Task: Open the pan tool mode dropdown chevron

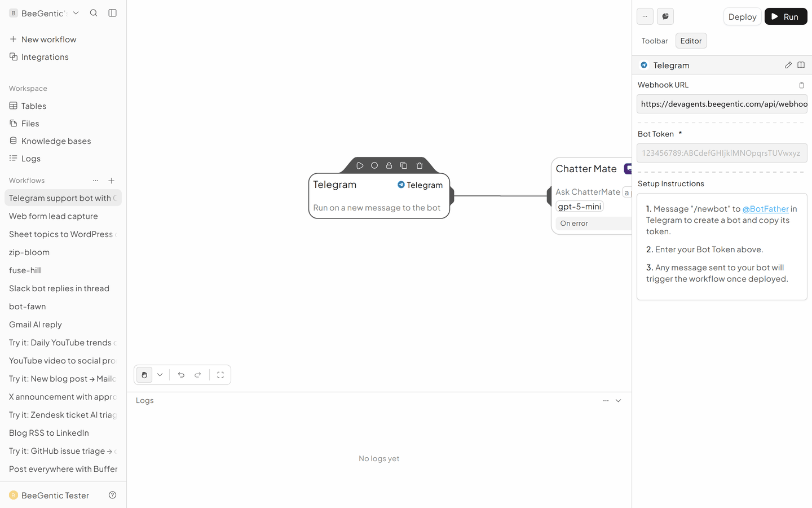Action: 160,375
